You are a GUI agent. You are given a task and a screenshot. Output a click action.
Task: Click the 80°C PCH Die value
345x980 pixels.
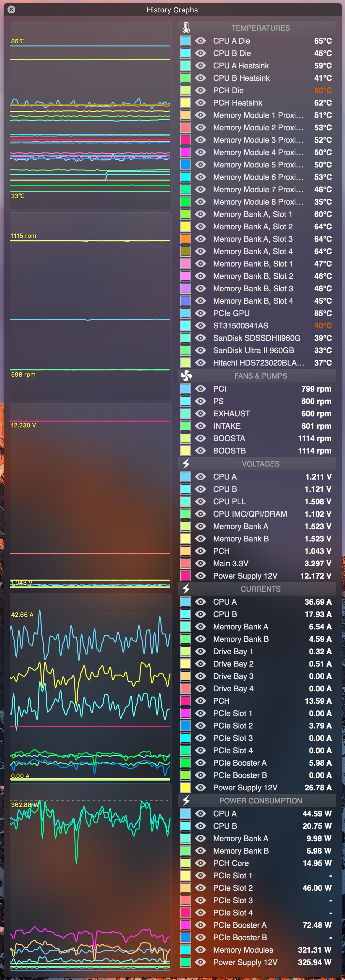tap(323, 90)
